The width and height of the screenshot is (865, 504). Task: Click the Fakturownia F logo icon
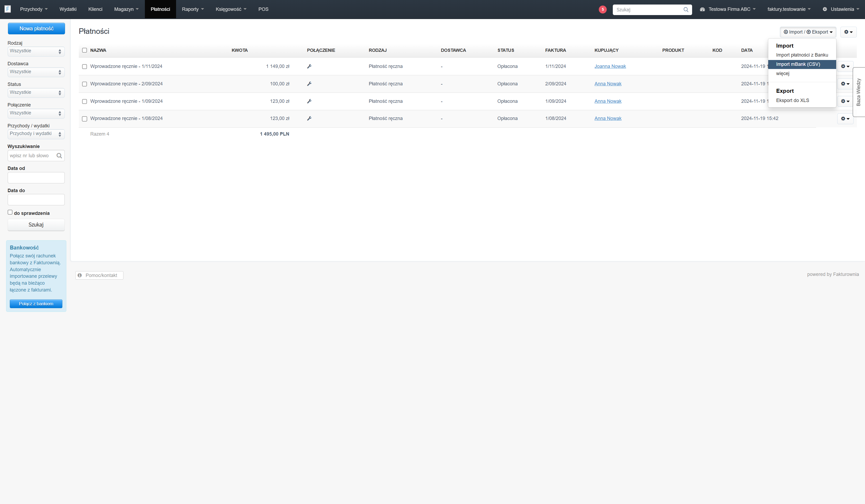8,9
